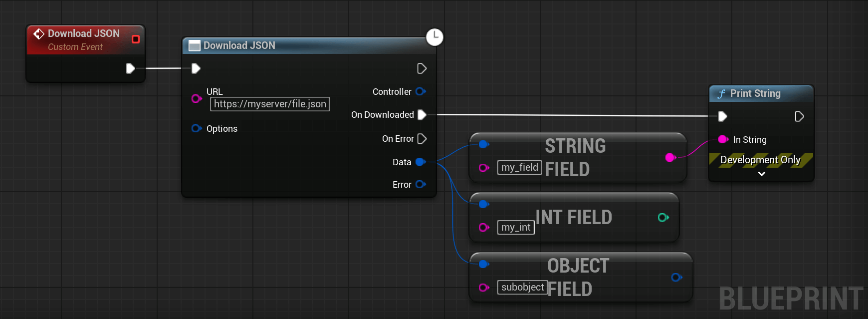Click the Object Field blue output pin

click(x=676, y=277)
